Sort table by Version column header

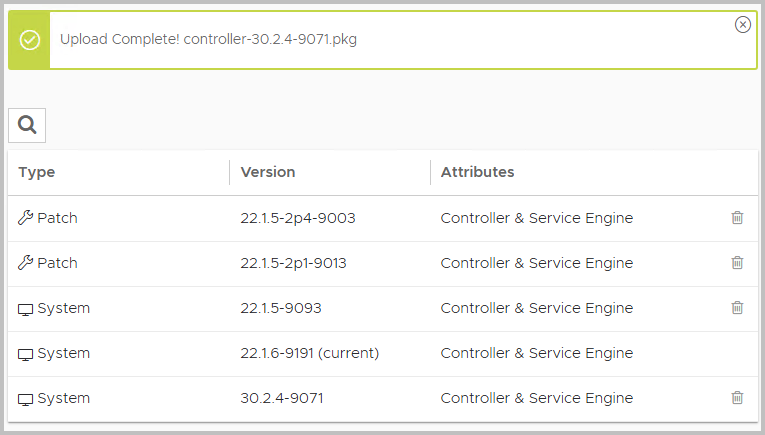[x=268, y=172]
